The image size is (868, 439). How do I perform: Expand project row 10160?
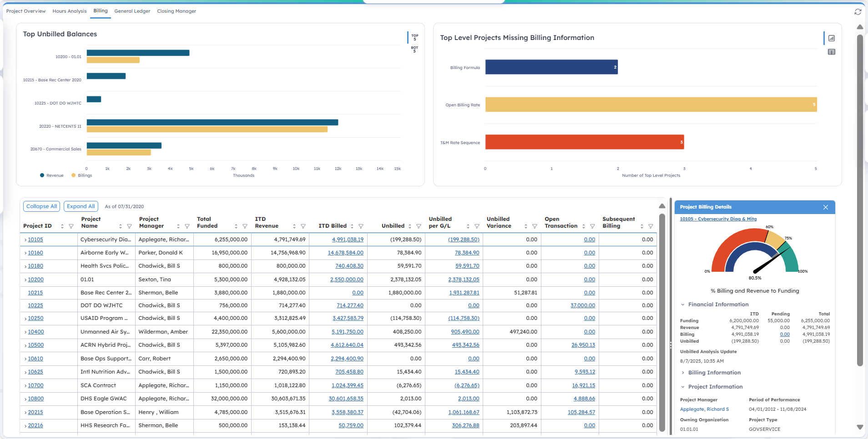[x=25, y=253]
